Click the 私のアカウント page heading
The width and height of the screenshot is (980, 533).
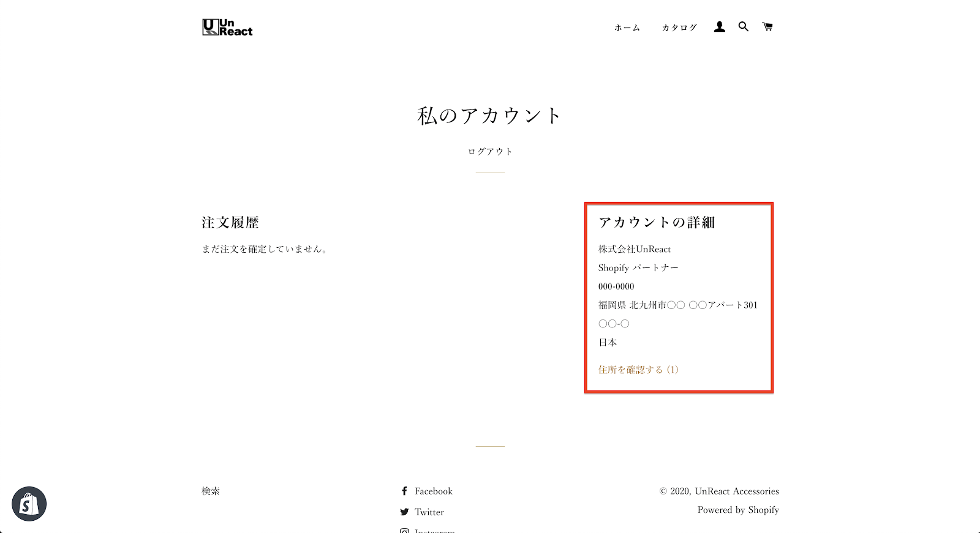(490, 116)
